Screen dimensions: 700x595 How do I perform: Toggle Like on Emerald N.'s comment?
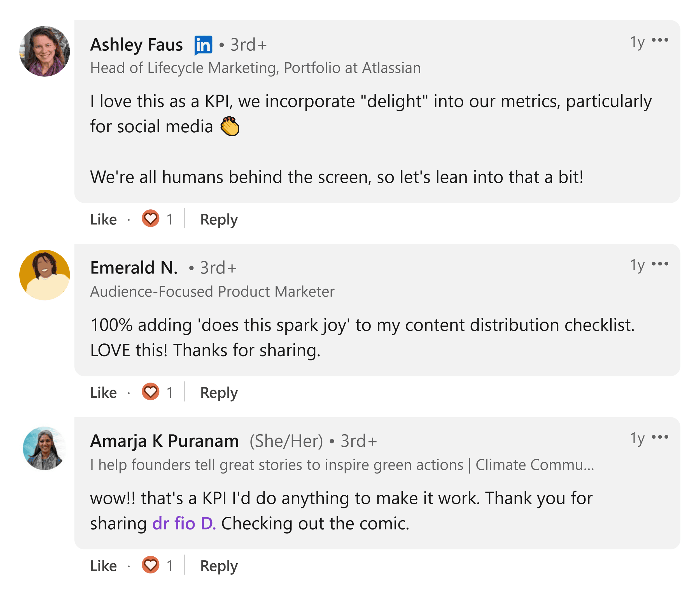point(103,392)
